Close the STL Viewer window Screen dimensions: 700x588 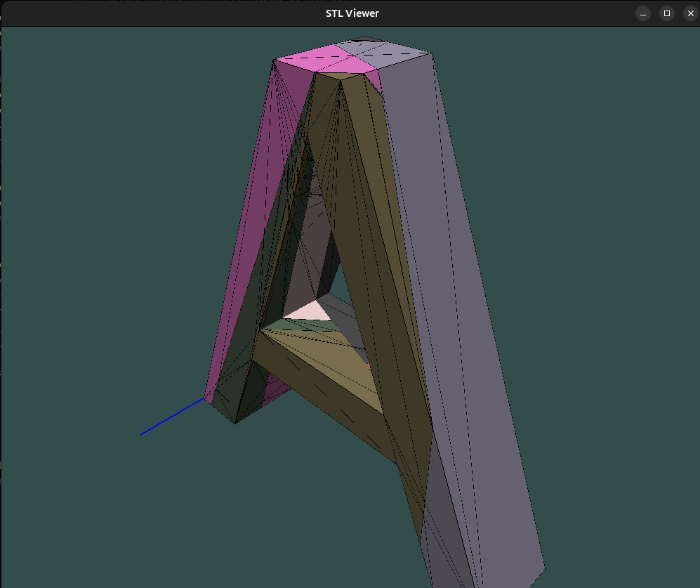[x=690, y=13]
